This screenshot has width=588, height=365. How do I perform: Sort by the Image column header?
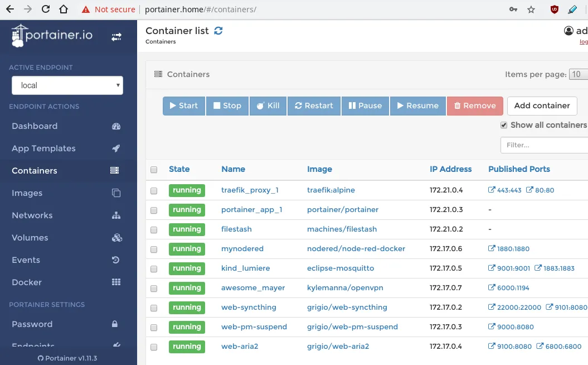[319, 169]
